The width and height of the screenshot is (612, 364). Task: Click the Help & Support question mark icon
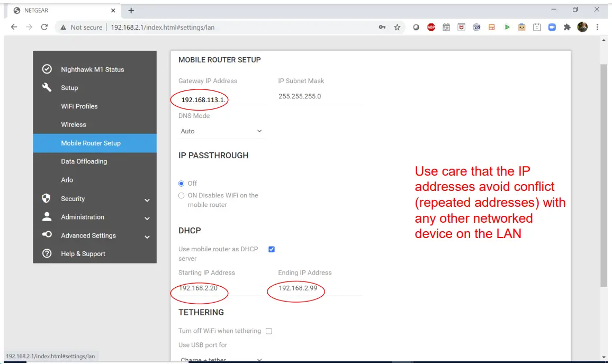click(47, 253)
